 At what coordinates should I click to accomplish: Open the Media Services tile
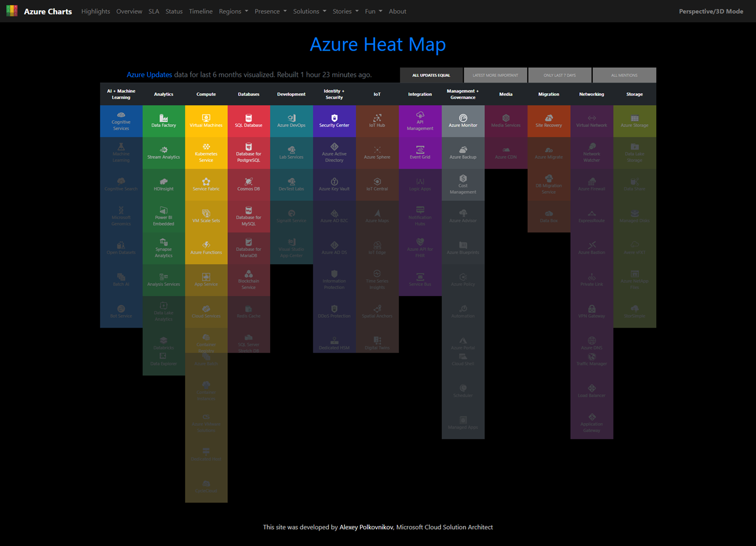pyautogui.click(x=506, y=121)
